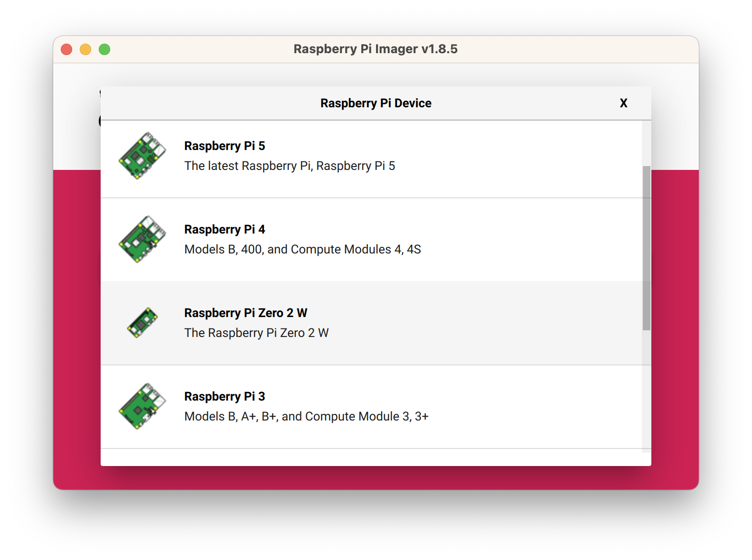The width and height of the screenshot is (752, 560).
Task: Click the small Pi Zero 2 W board icon
Action: click(x=142, y=323)
